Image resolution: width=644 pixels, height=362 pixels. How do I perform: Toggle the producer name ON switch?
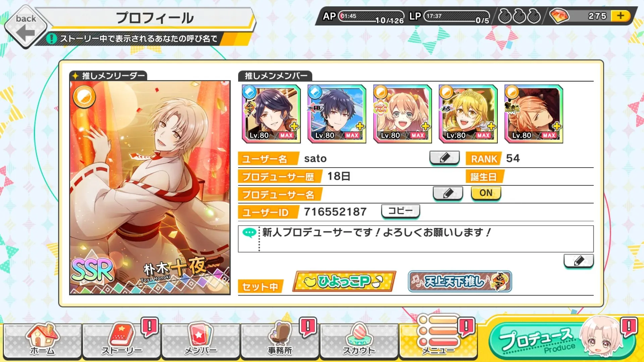point(486,193)
